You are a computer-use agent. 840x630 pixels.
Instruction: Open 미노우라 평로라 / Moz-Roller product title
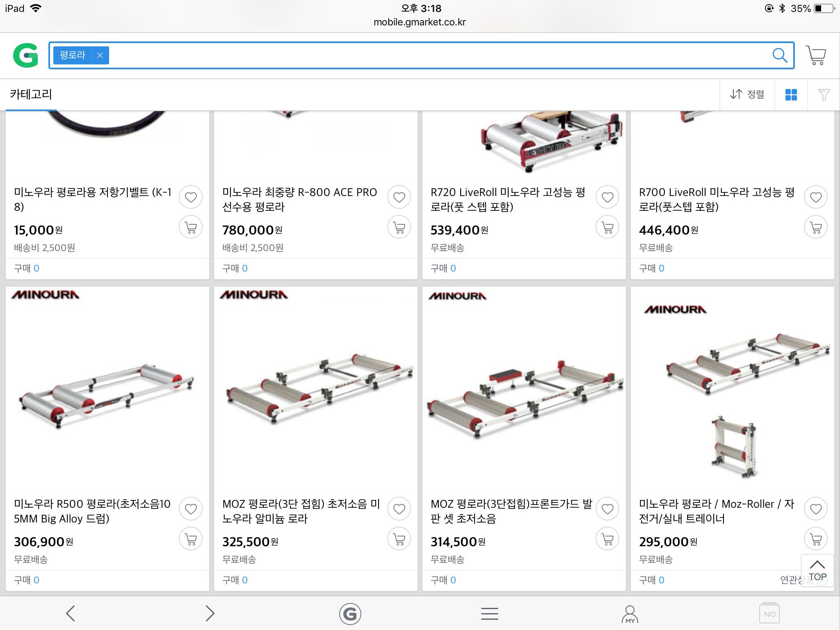[717, 511]
